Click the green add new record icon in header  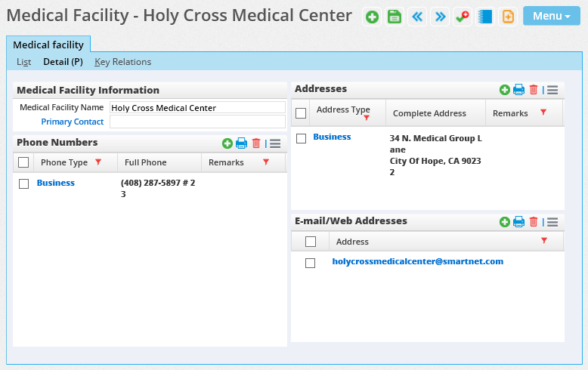click(372, 17)
